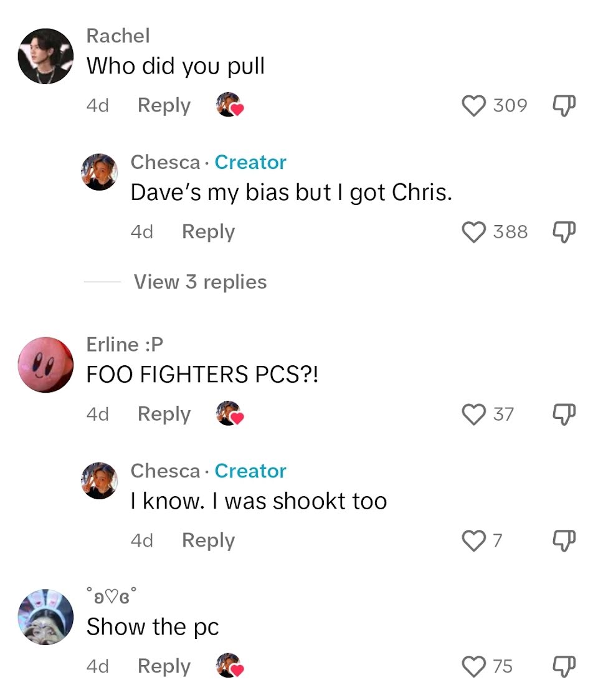Open Erline's pink Kirby avatar

(45, 365)
